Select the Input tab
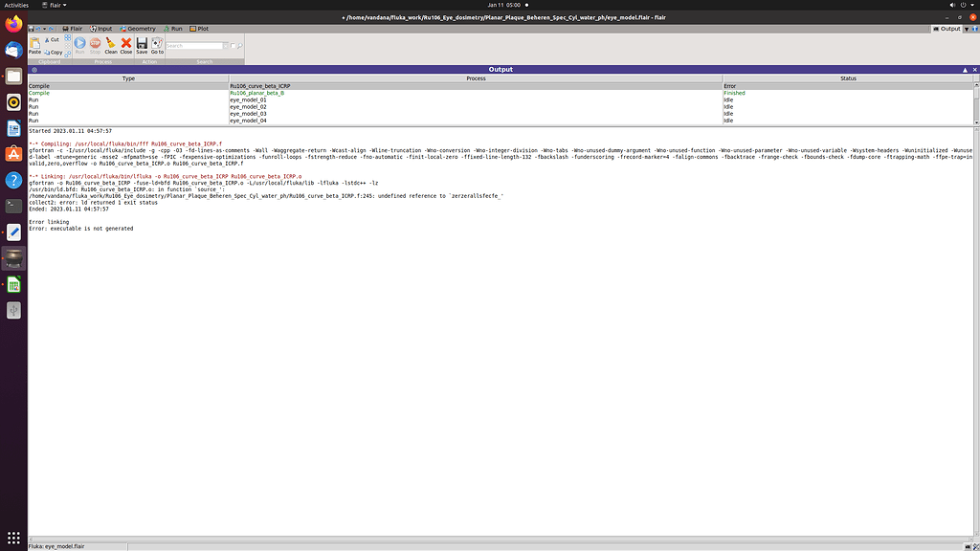The height and width of the screenshot is (551, 980). tap(102, 29)
